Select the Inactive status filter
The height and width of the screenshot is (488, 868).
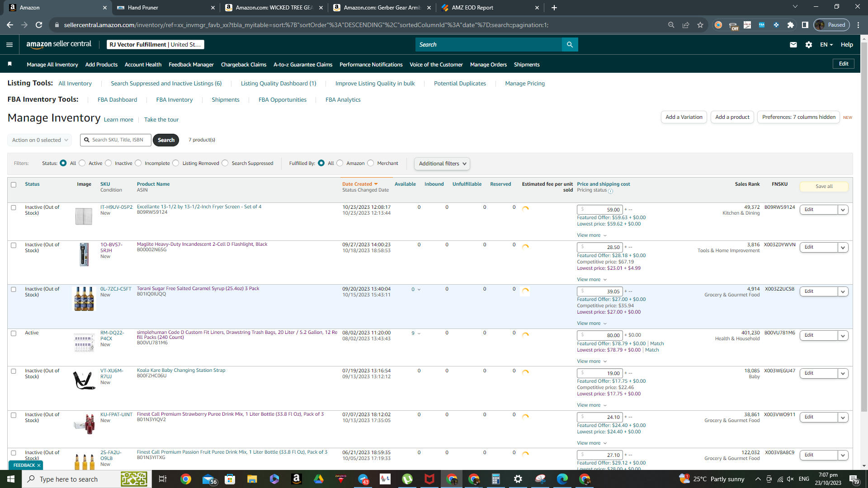pos(108,163)
